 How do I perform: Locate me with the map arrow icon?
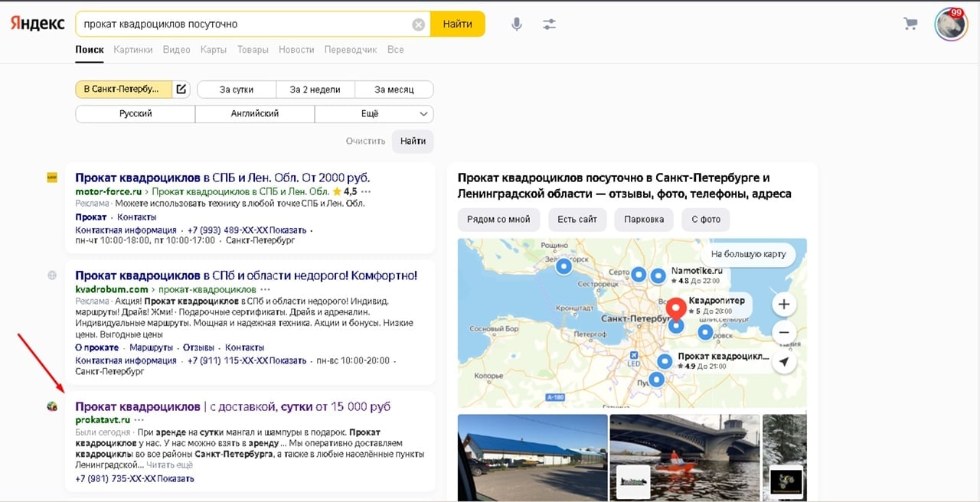click(784, 361)
